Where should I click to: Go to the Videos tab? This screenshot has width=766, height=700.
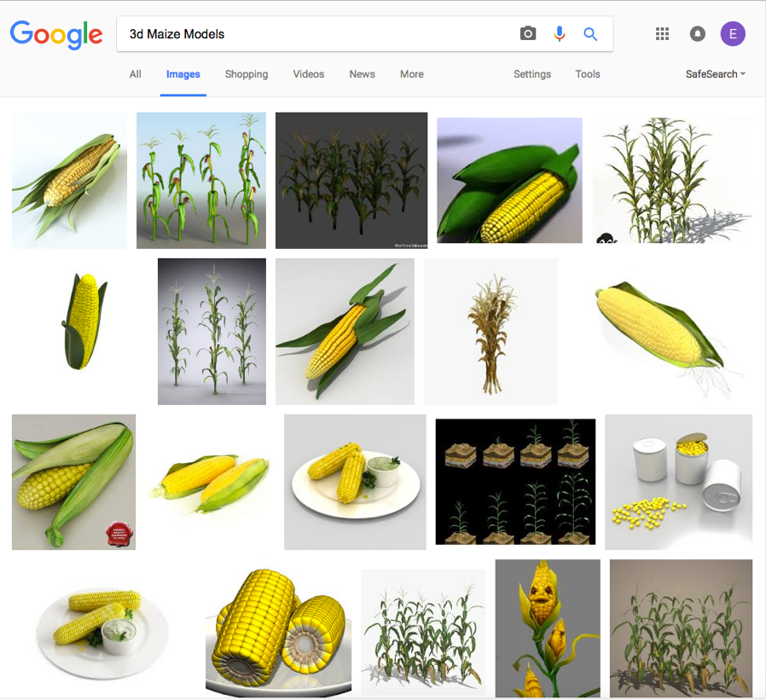308,74
